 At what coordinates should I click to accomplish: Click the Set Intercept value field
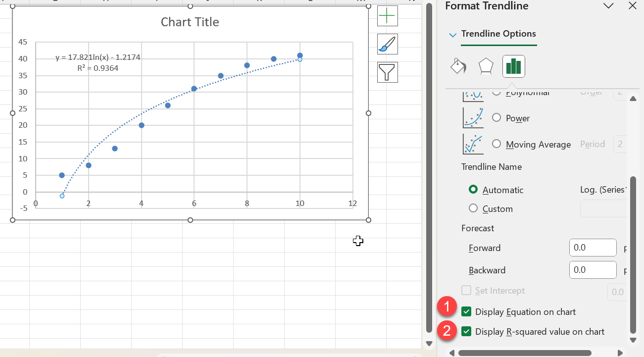point(617,292)
